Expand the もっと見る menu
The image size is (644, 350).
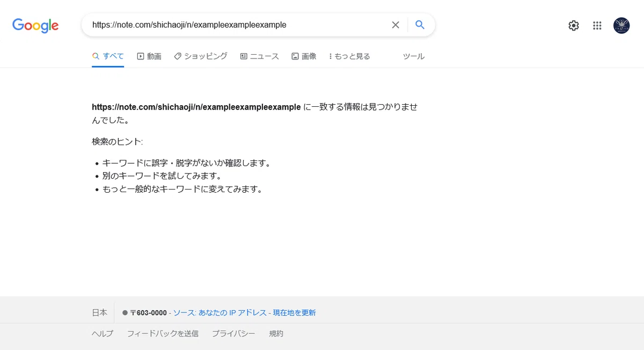pyautogui.click(x=349, y=56)
